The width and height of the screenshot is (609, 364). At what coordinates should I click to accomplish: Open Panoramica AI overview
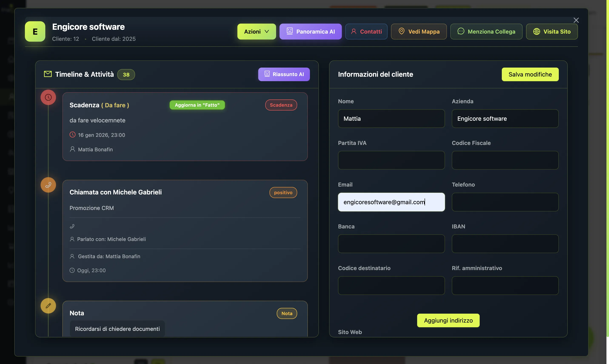(310, 31)
